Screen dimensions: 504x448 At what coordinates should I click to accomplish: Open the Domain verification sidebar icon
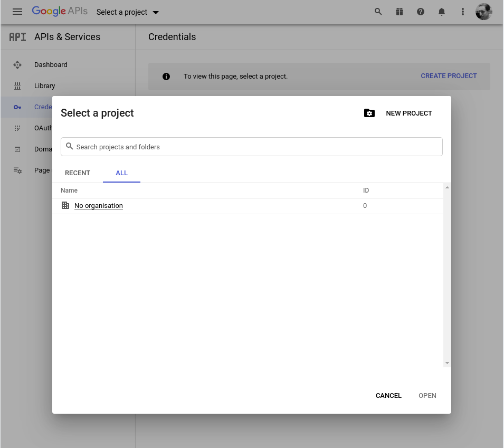pyautogui.click(x=17, y=149)
